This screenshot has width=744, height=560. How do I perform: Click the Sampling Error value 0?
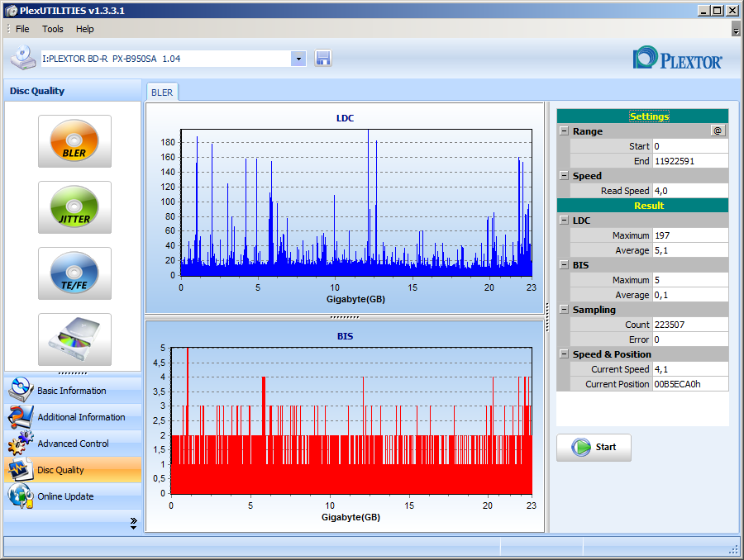(x=690, y=339)
